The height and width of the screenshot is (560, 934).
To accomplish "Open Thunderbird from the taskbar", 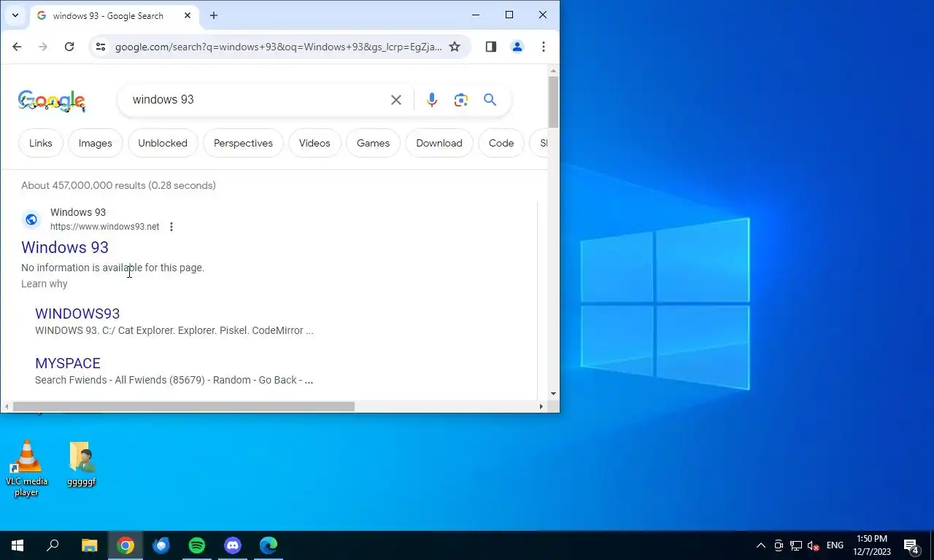I will coord(161,545).
